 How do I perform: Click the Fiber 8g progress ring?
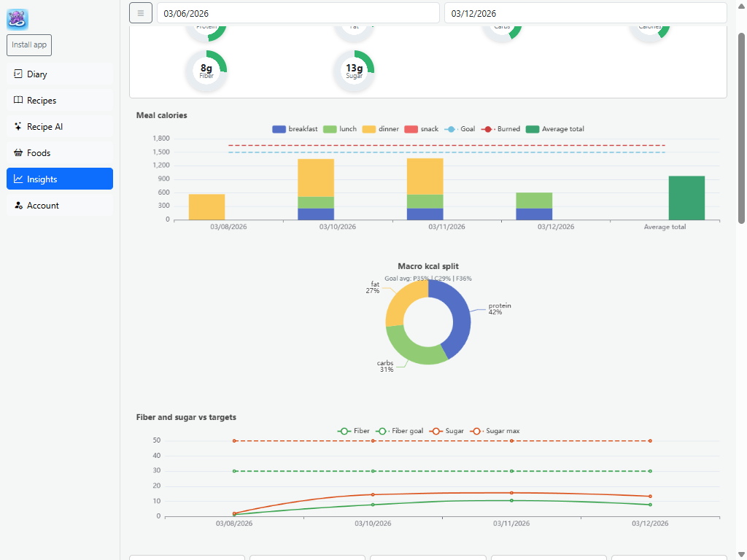pyautogui.click(x=206, y=70)
